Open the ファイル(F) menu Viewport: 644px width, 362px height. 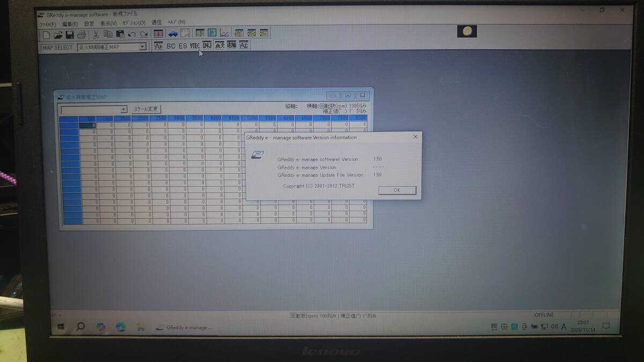(47, 23)
